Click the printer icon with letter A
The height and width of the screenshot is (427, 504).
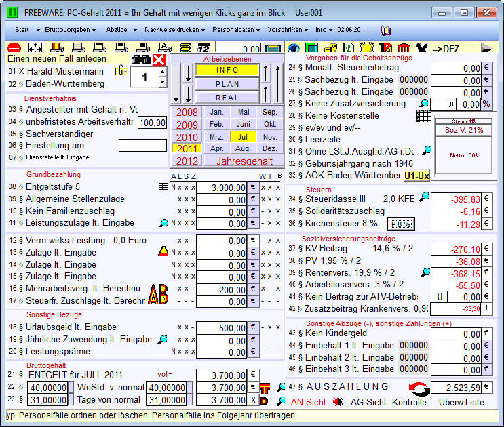tap(165, 48)
